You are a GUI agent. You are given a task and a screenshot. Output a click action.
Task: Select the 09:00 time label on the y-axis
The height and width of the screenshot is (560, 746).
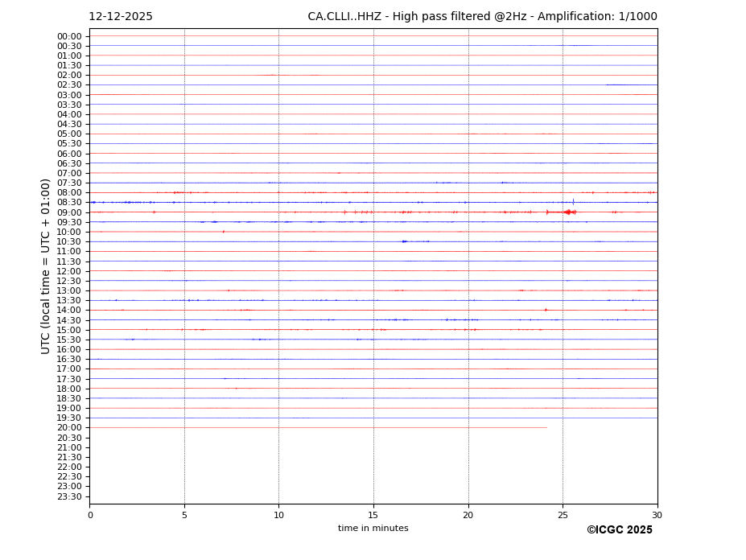point(69,212)
